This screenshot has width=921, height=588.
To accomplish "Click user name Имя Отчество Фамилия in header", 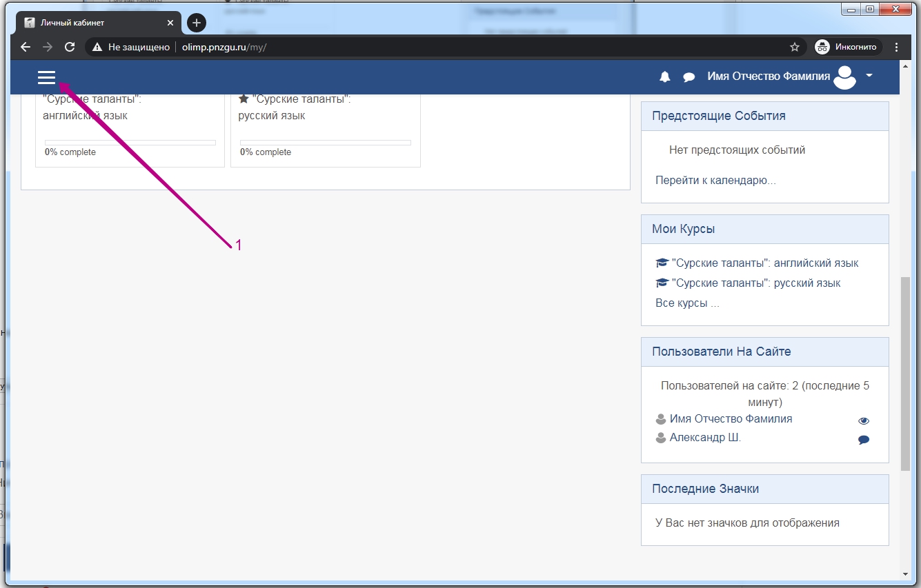I will tap(769, 77).
